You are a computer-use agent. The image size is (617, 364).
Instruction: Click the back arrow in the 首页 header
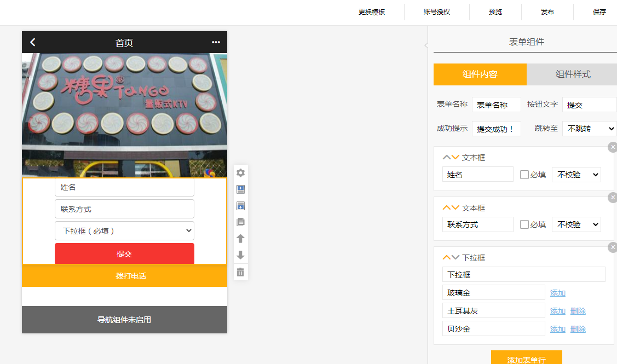click(x=33, y=42)
